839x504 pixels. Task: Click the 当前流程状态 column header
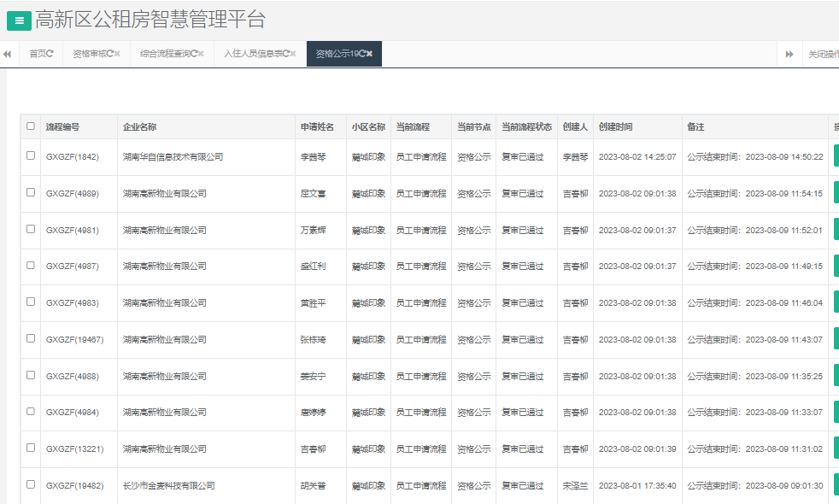tap(526, 126)
